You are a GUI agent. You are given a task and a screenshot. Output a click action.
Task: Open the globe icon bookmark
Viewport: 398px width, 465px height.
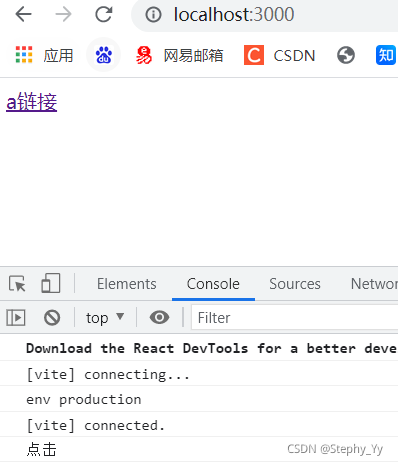point(346,55)
